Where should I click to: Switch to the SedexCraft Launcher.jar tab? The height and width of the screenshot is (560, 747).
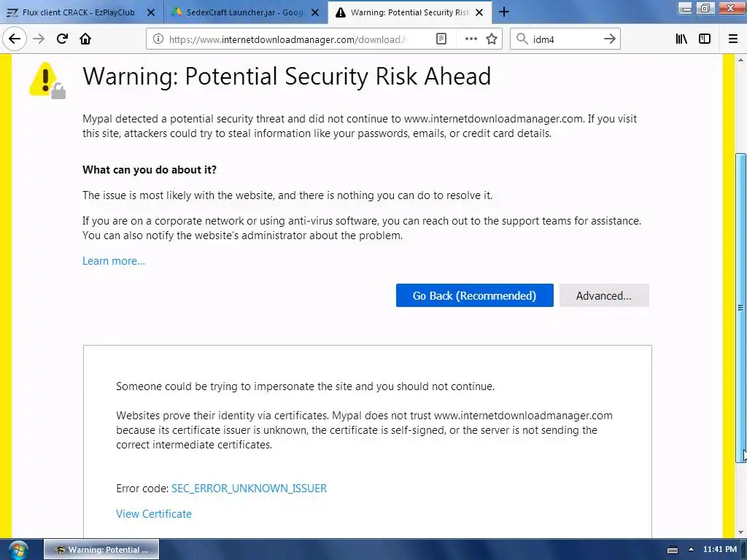point(244,12)
